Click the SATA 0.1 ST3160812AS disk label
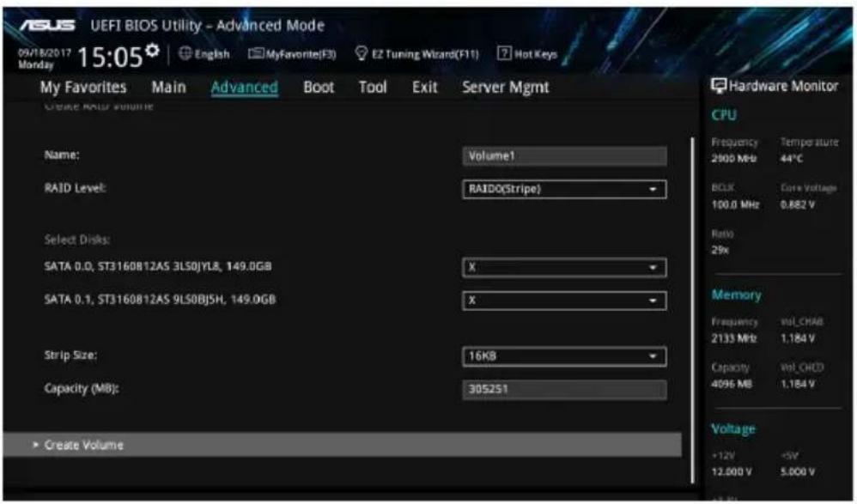The width and height of the screenshot is (857, 504). coord(160,299)
